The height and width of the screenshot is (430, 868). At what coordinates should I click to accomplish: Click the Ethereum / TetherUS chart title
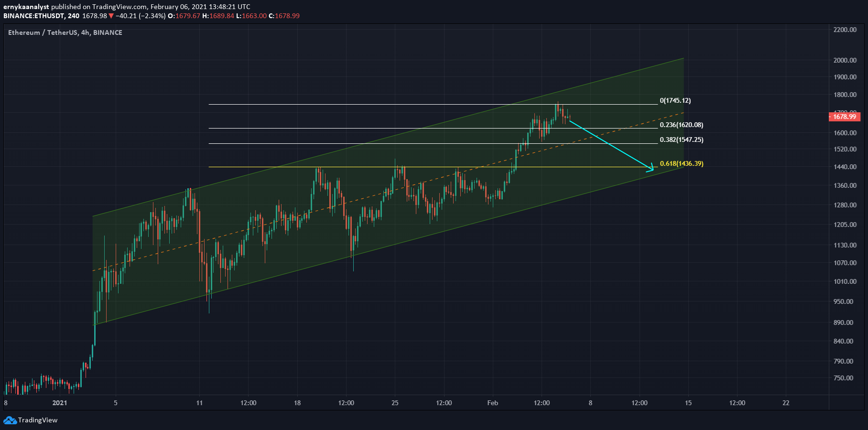click(65, 32)
